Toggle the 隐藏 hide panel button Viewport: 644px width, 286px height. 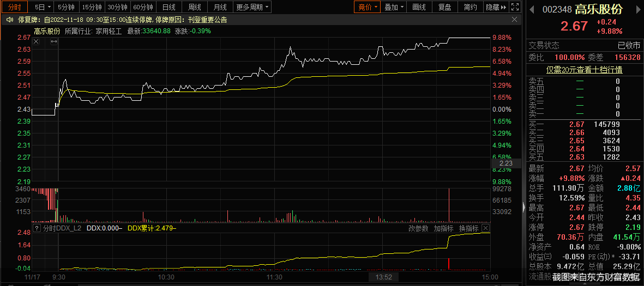(495, 7)
